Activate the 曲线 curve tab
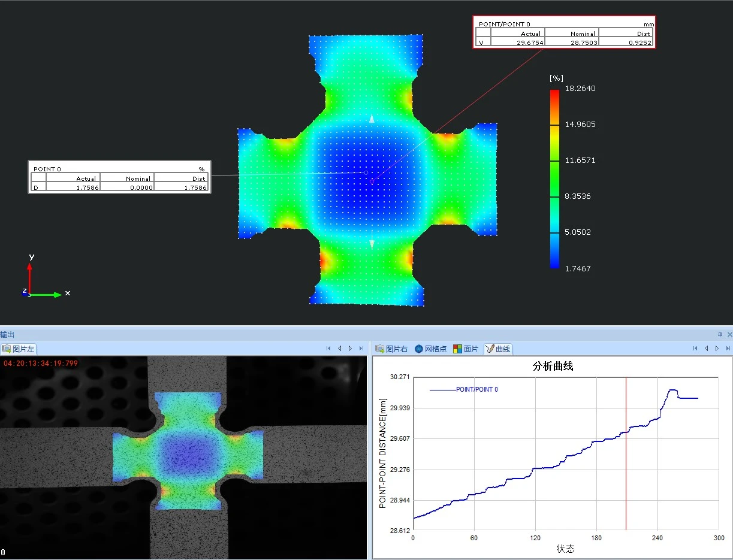Viewport: 733px width, 560px height. pos(498,349)
